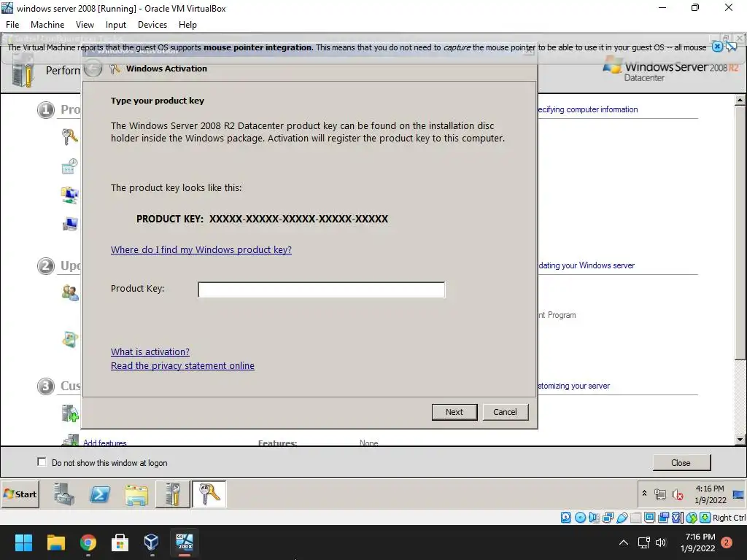Open 'Read the privacy statement online' link
747x560 pixels.
[182, 365]
